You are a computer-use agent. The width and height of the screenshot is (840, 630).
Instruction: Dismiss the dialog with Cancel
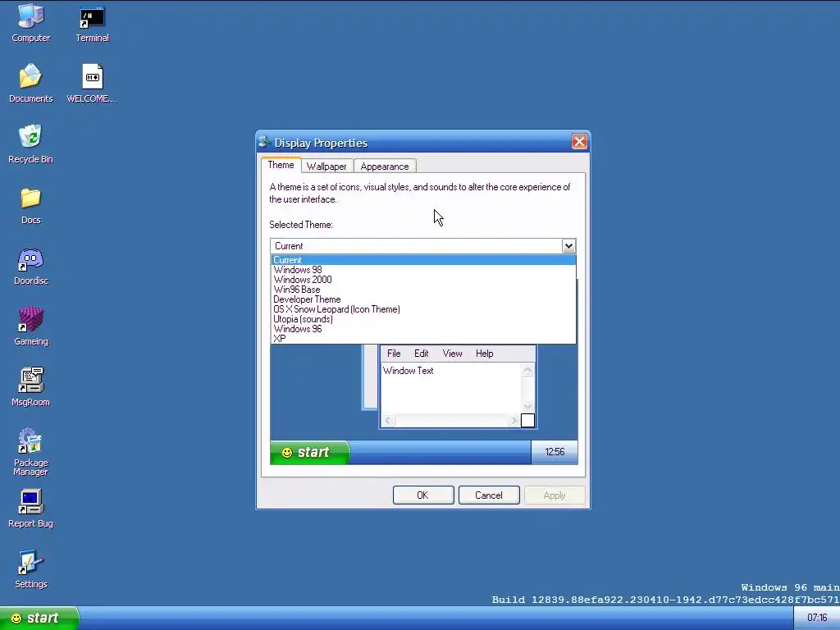point(489,495)
